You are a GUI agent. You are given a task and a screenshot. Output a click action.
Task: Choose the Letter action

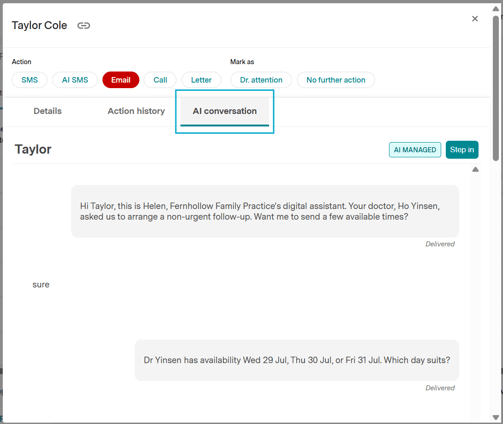[x=201, y=80]
